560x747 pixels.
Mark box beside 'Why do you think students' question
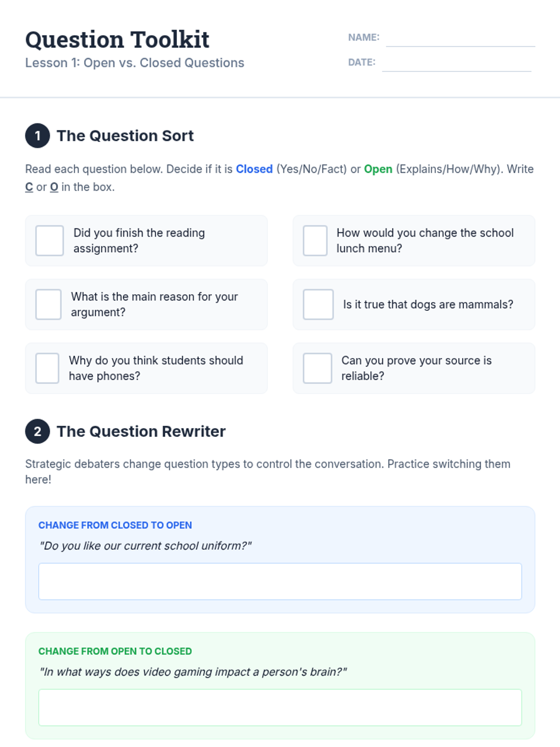tap(47, 368)
